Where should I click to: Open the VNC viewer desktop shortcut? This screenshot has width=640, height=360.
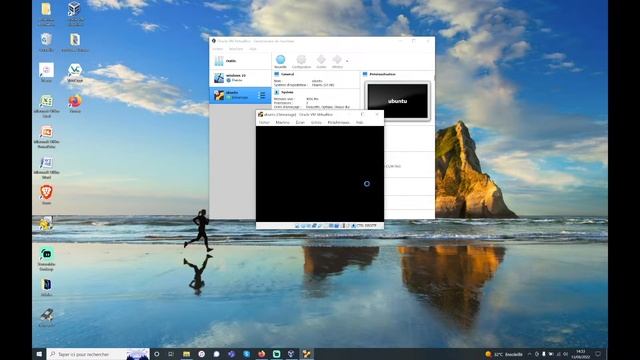pyautogui.click(x=75, y=73)
